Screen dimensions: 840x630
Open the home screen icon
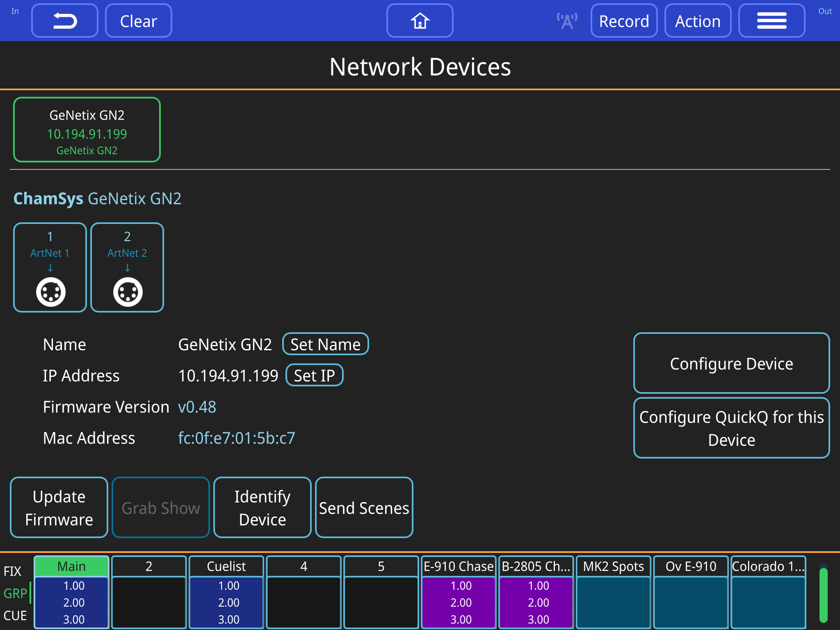point(420,20)
